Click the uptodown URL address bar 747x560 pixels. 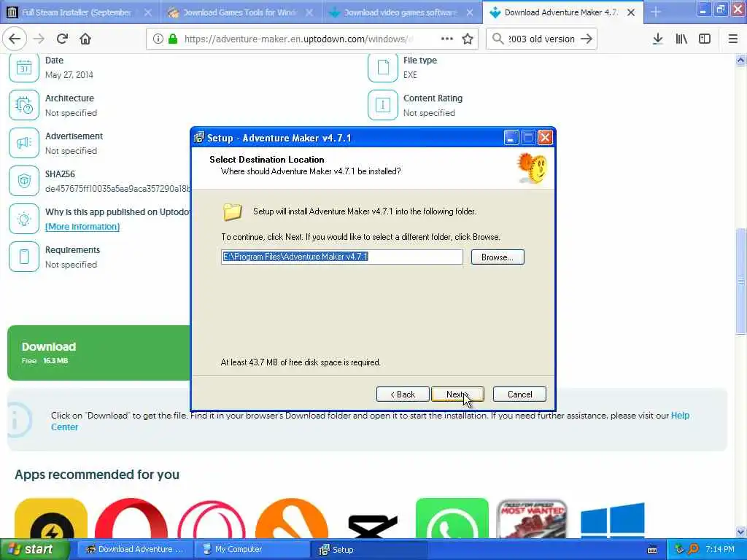pyautogui.click(x=298, y=39)
